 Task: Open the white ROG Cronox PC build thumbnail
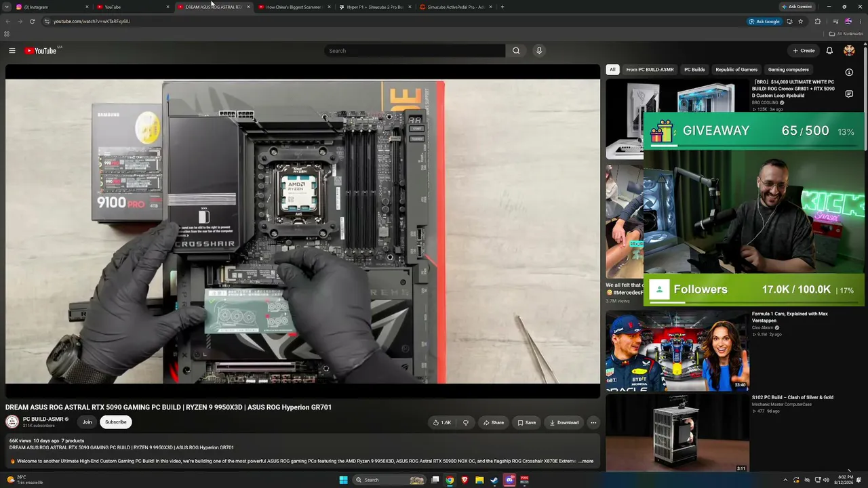pyautogui.click(x=677, y=119)
